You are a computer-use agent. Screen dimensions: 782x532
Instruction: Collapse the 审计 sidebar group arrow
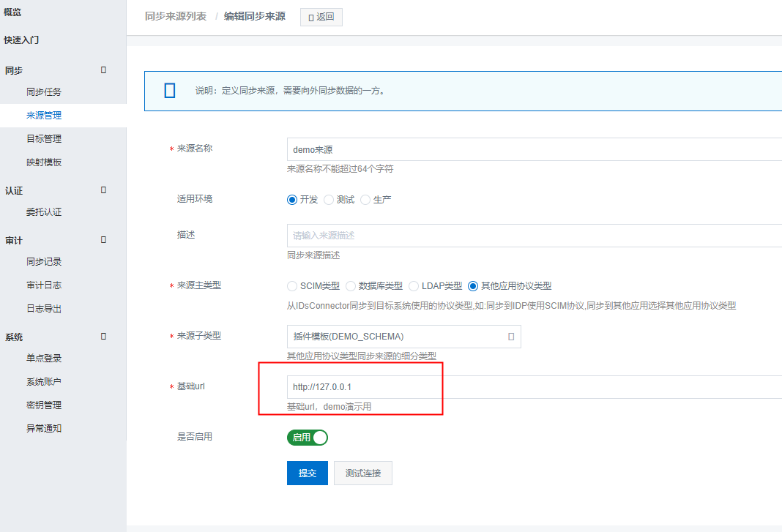click(x=103, y=240)
